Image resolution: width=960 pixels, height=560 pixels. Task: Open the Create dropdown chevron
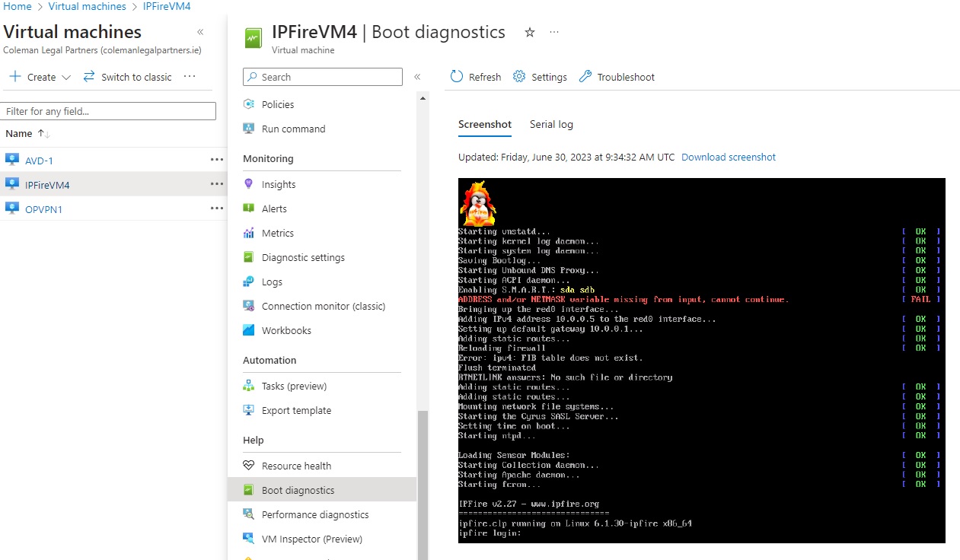(x=66, y=78)
